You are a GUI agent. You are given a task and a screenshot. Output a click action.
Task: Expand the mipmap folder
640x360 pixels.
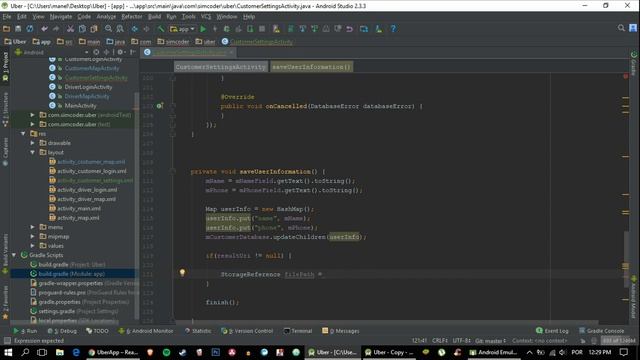click(33, 236)
